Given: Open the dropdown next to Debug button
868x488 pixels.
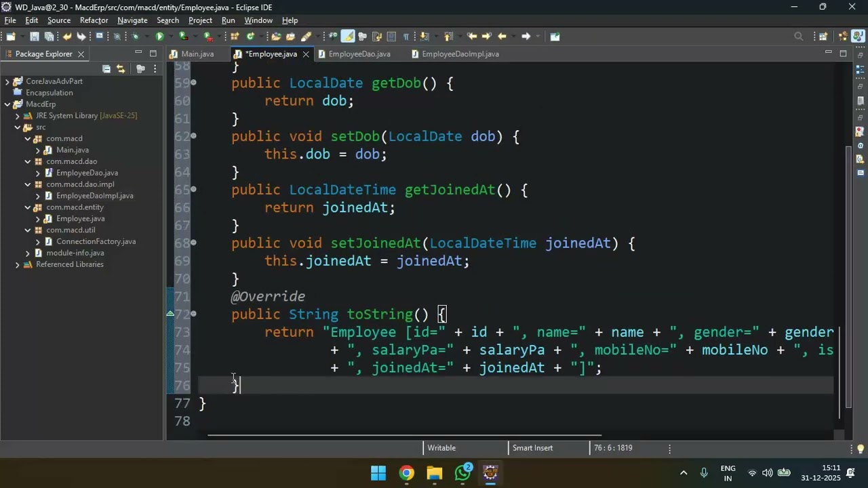Looking at the screenshot, I should pyautogui.click(x=146, y=36).
